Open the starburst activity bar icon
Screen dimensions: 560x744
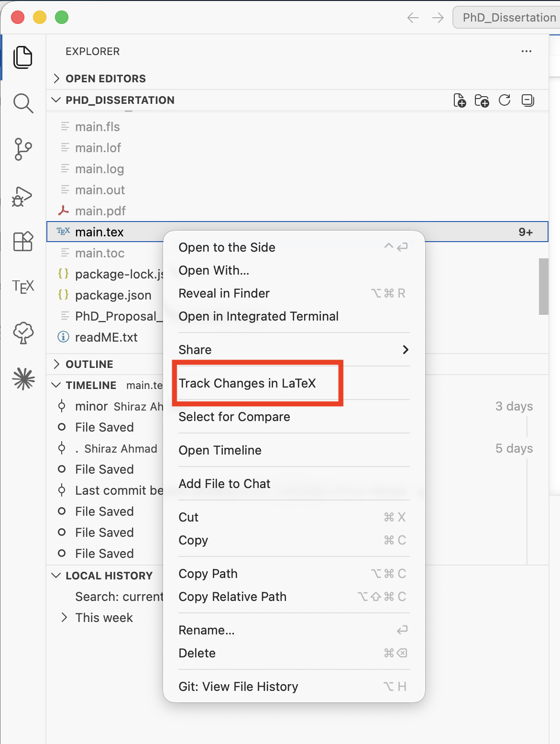pos(23,379)
